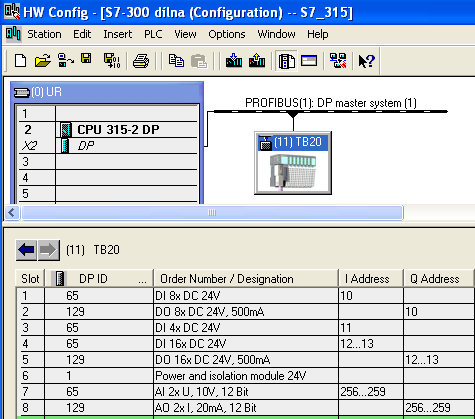Open the Help menu
This screenshot has height=419, width=475.
point(318,34)
